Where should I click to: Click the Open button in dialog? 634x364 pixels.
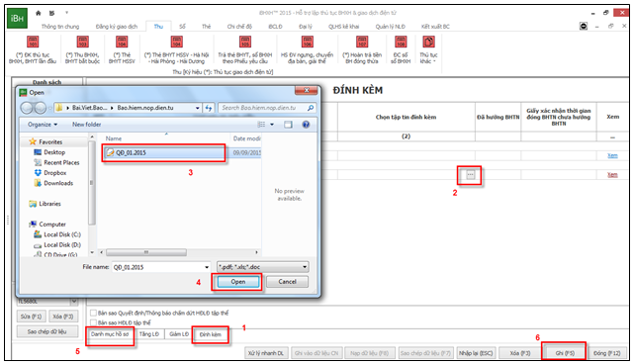click(238, 282)
